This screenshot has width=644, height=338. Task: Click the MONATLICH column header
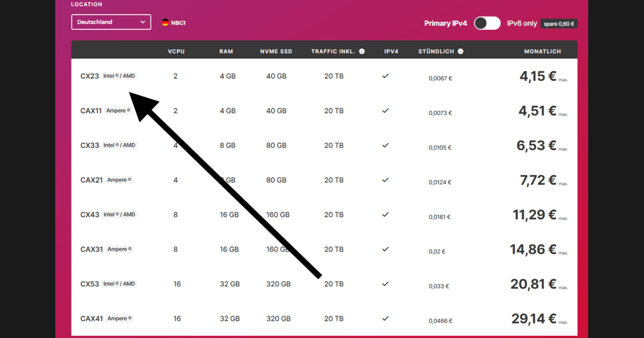click(543, 52)
